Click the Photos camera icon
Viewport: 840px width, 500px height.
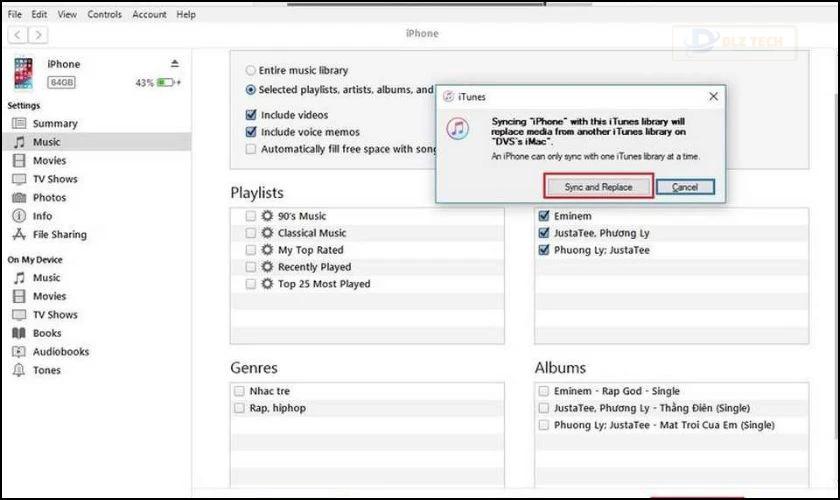(x=19, y=198)
